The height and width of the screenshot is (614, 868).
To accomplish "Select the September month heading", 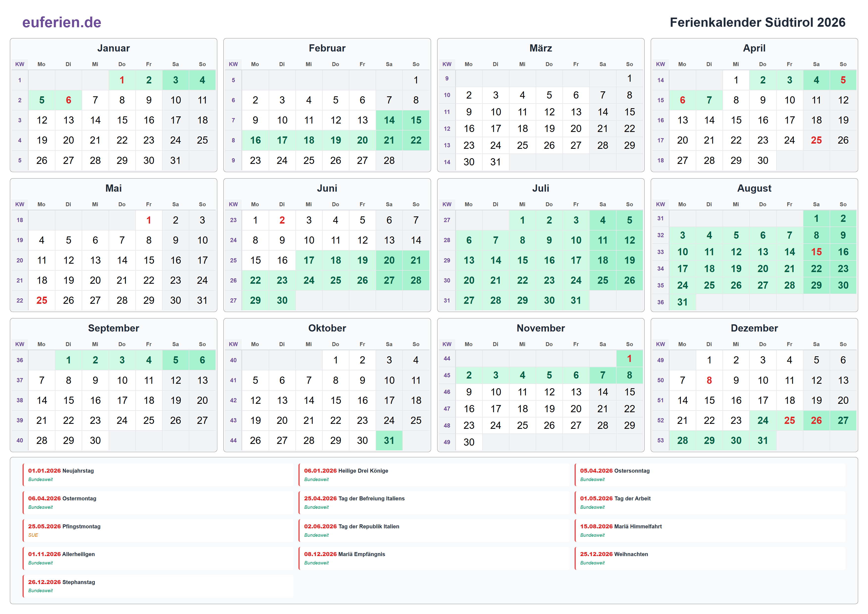I will click(x=113, y=328).
